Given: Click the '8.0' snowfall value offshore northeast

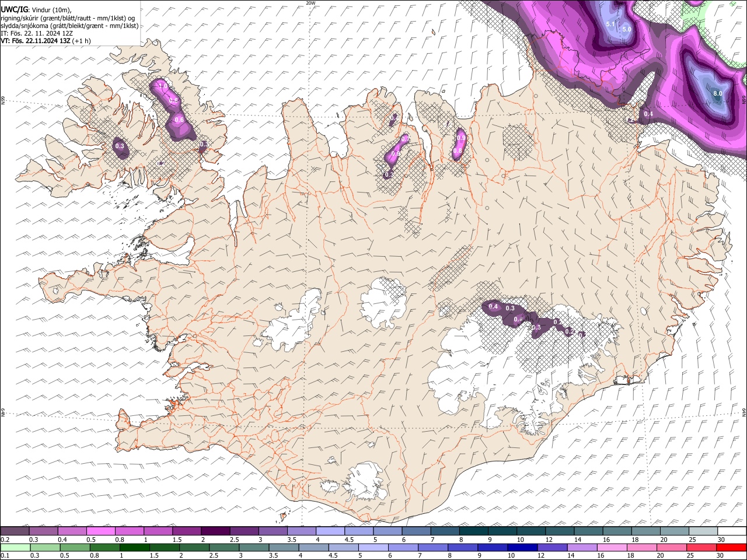Looking at the screenshot, I should point(718,93).
